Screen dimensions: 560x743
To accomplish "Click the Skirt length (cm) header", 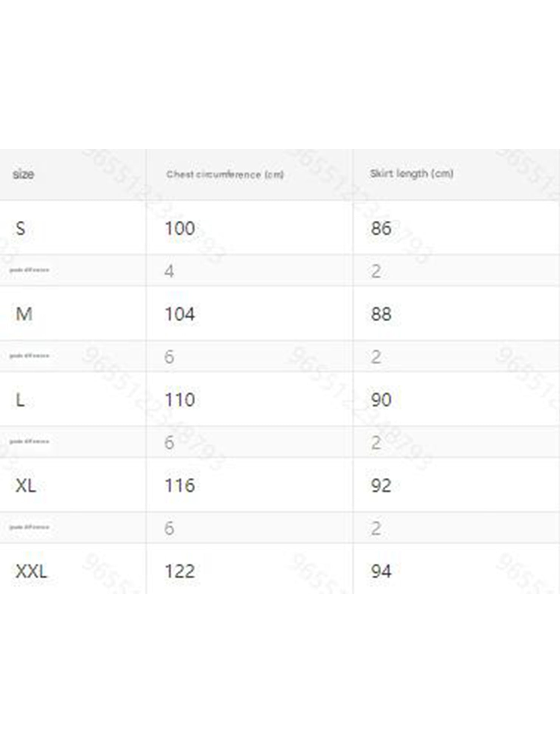I will 411,173.
